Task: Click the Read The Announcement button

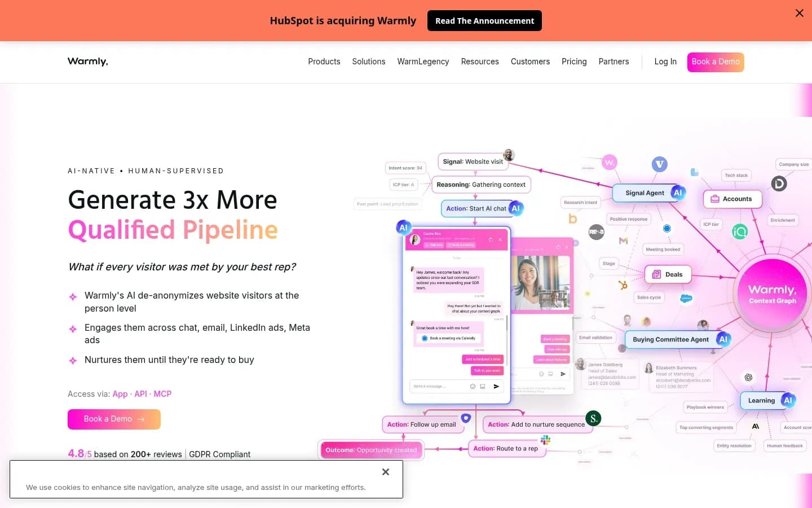Action: (484, 21)
